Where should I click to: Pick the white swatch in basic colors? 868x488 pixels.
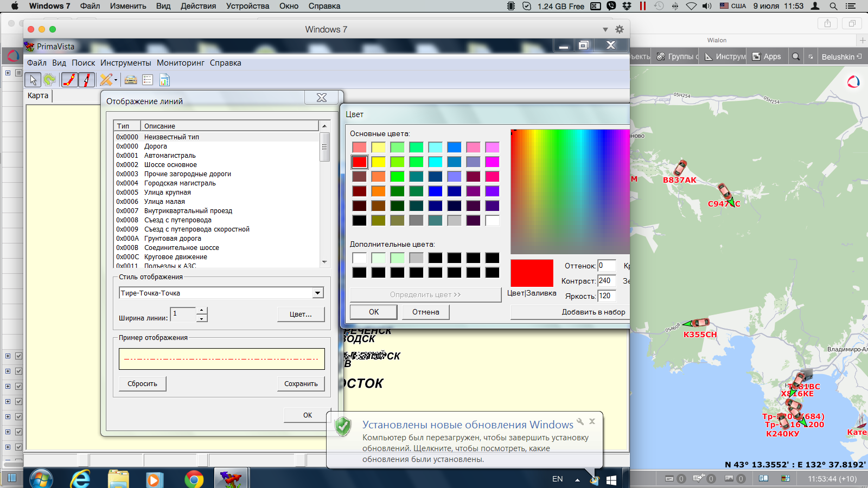(x=492, y=220)
